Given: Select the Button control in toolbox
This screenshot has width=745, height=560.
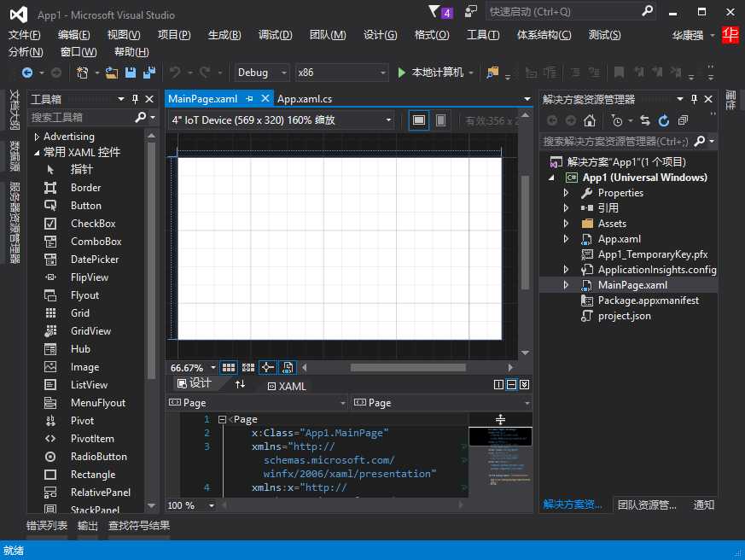Looking at the screenshot, I should tap(85, 206).
